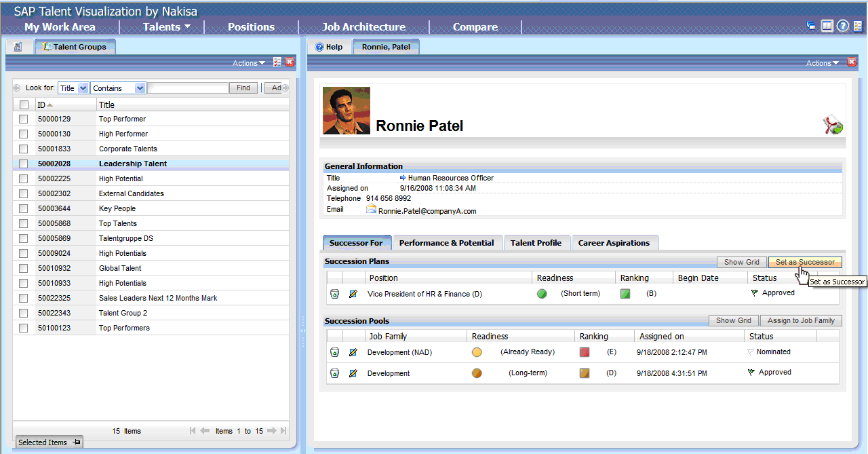Open the Job Architecture menu item
The height and width of the screenshot is (454, 868).
[x=363, y=27]
